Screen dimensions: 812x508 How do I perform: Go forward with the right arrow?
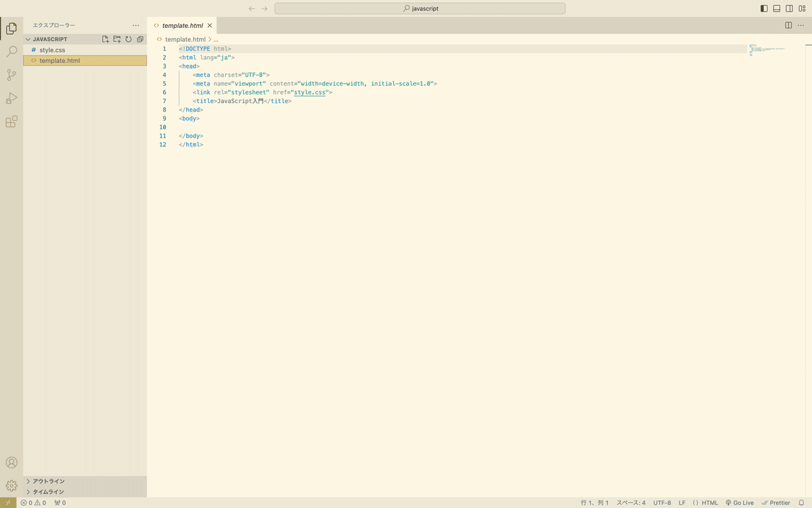pyautogui.click(x=265, y=9)
